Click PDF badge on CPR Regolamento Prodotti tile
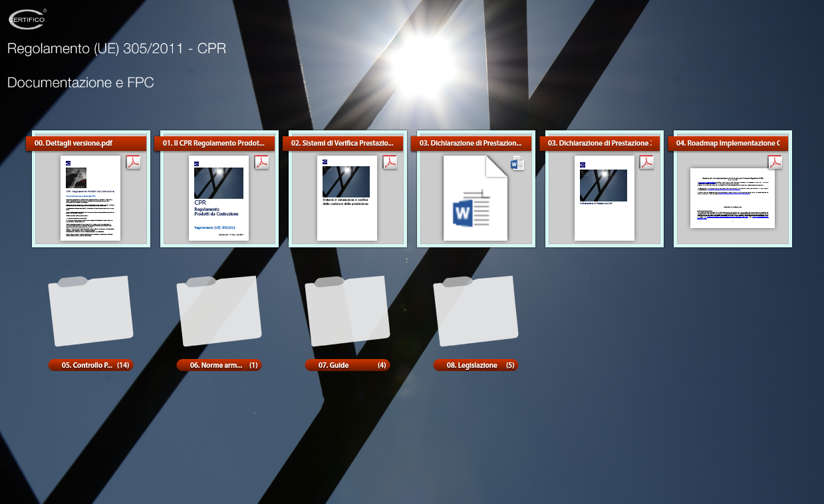The height and width of the screenshot is (504, 824). point(261,162)
